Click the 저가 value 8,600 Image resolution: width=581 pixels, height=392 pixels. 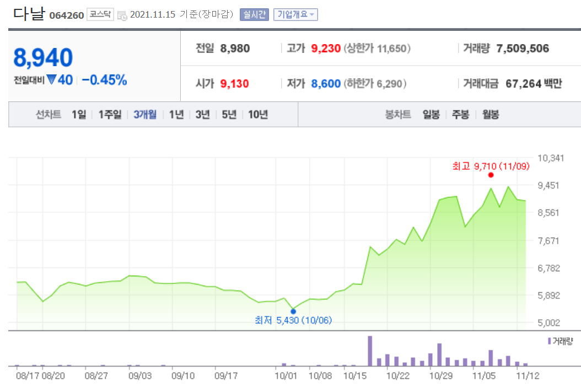point(326,84)
